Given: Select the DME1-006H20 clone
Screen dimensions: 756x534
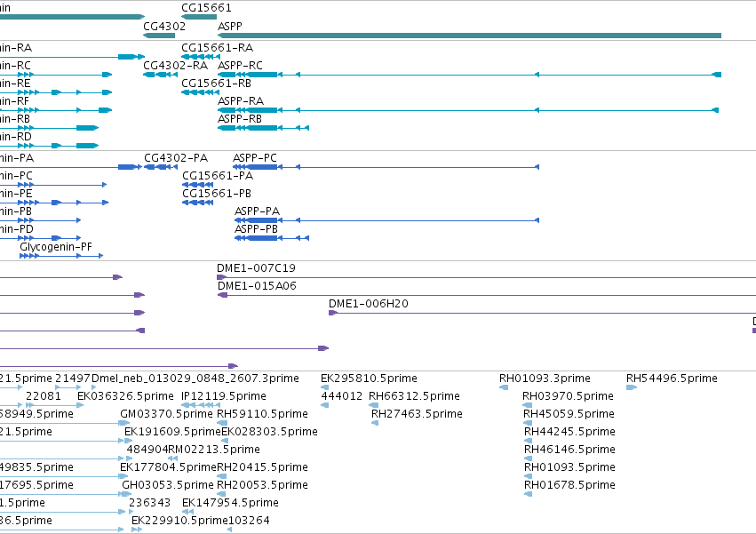Looking at the screenshot, I should pos(543,313).
